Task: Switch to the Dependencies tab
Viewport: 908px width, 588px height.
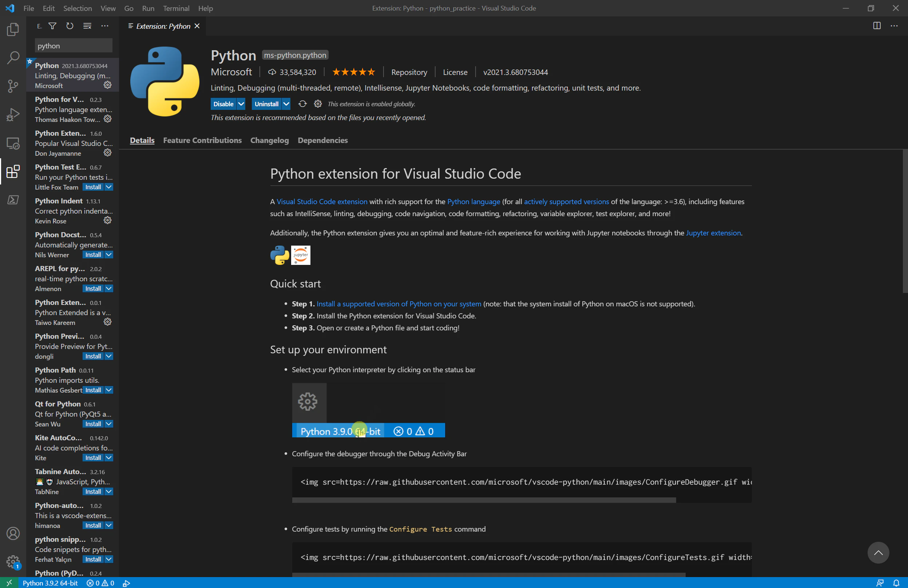Action: pos(322,140)
